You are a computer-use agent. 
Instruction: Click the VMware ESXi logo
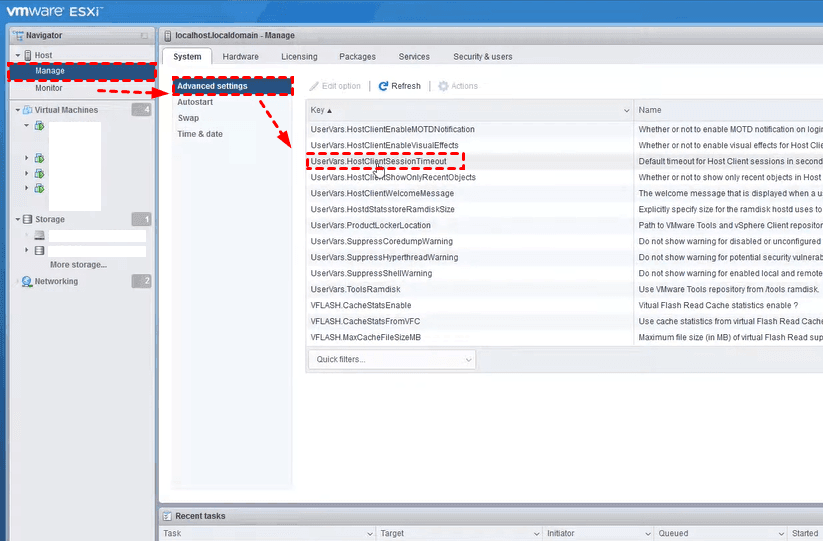[x=55, y=11]
